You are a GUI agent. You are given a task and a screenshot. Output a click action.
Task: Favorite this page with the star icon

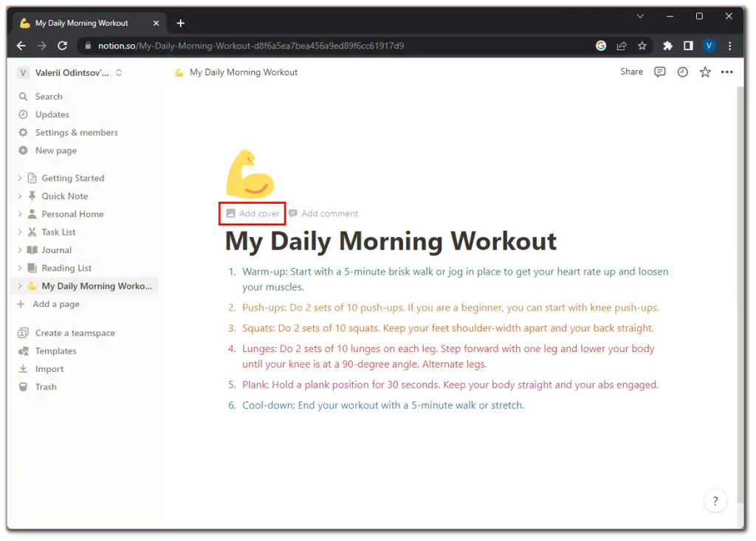[x=704, y=72]
